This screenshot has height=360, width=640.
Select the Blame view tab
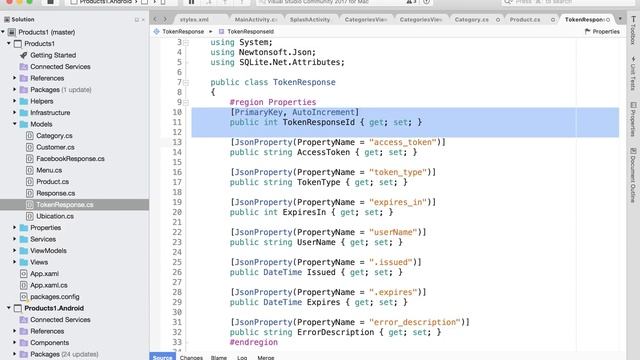(x=219, y=358)
